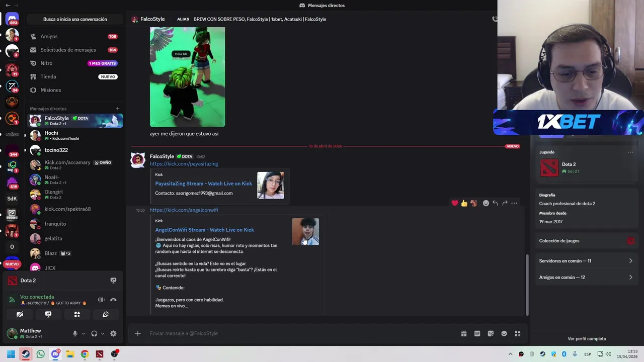644x362 pixels.
Task: Open the Nitro page
Action: 75,63
